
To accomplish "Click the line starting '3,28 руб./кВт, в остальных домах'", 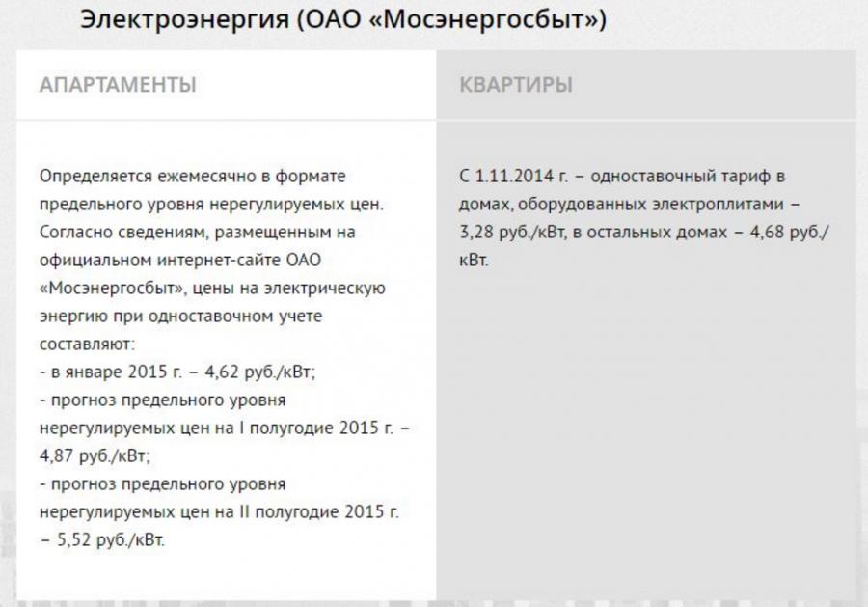I will click(x=644, y=232).
